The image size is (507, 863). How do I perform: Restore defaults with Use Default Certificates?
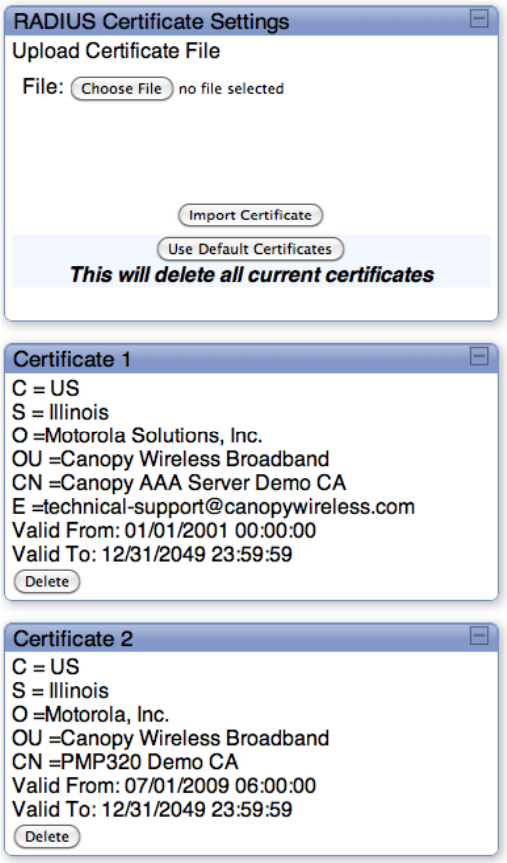[250, 249]
